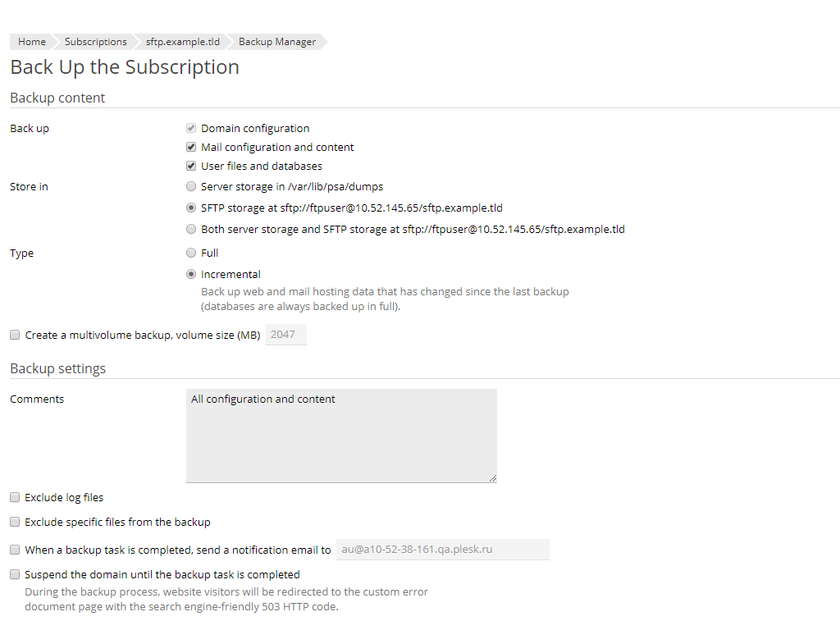The width and height of the screenshot is (840, 630).
Task: Enable notification email on backup completion
Action: (15, 550)
